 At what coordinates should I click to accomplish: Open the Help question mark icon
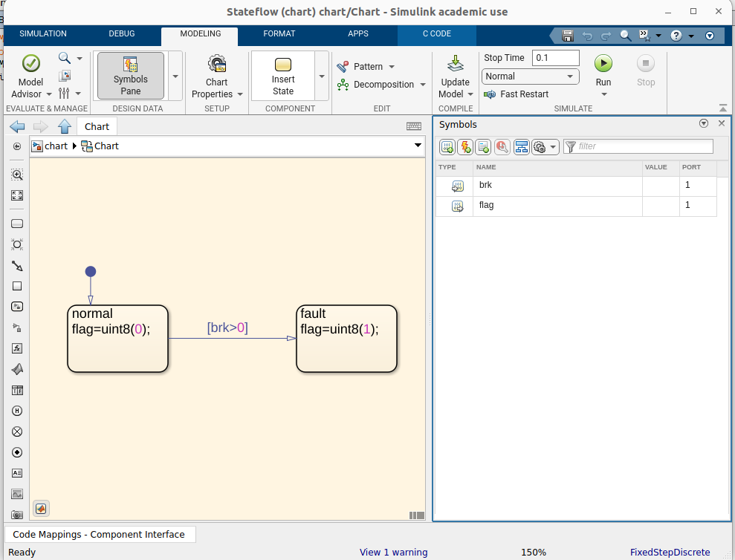coord(676,36)
